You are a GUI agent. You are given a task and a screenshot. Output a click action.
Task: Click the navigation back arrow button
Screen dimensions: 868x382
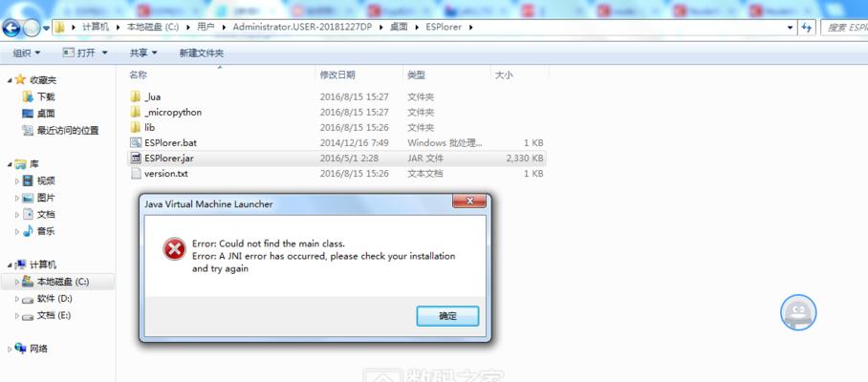pyautogui.click(x=11, y=28)
